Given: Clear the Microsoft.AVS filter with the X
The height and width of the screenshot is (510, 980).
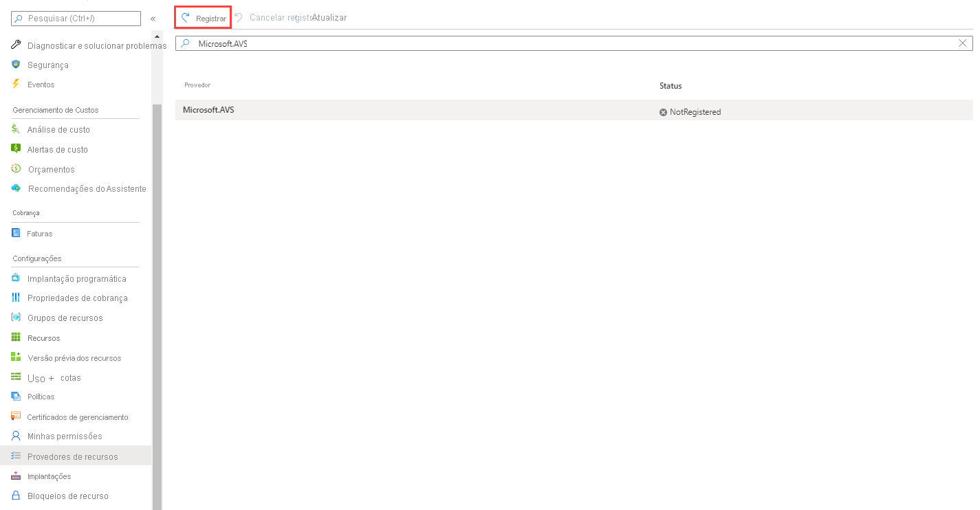Looking at the screenshot, I should [963, 43].
